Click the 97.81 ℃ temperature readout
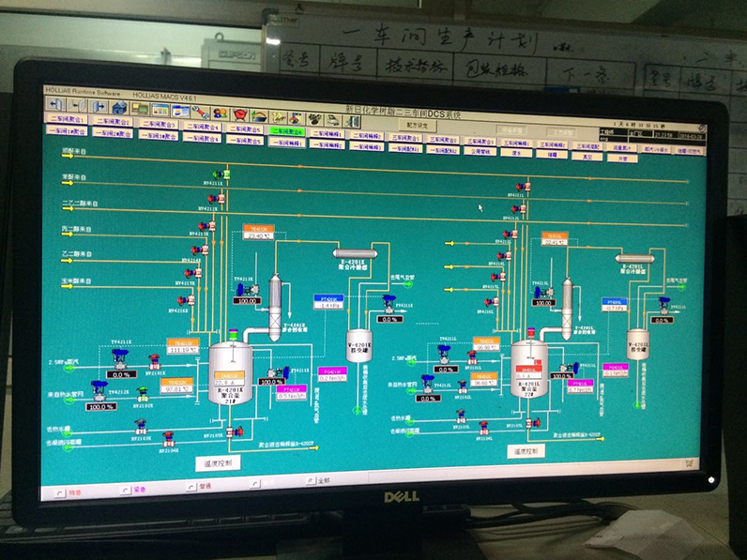 [176, 389]
